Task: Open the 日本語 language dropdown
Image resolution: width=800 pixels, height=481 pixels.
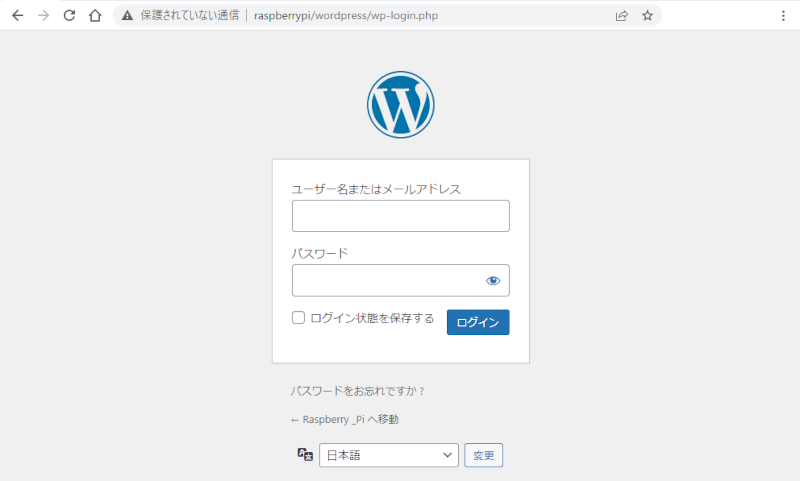Action: point(388,455)
